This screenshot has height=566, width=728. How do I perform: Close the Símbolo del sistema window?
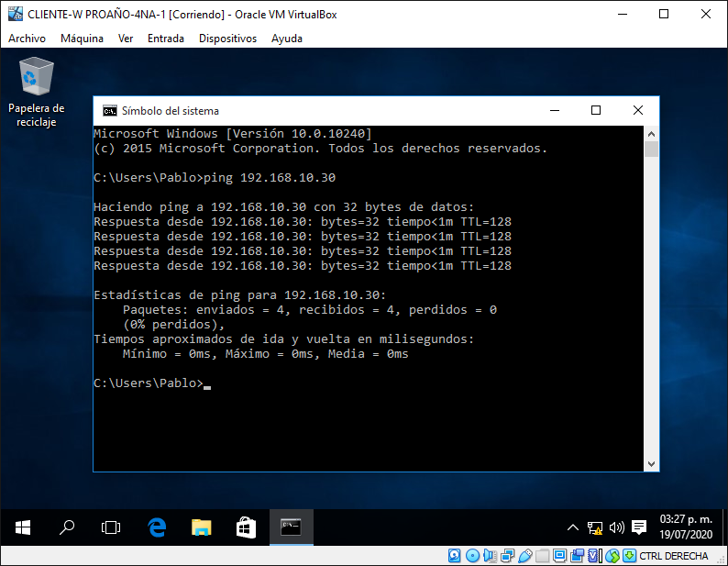click(638, 111)
